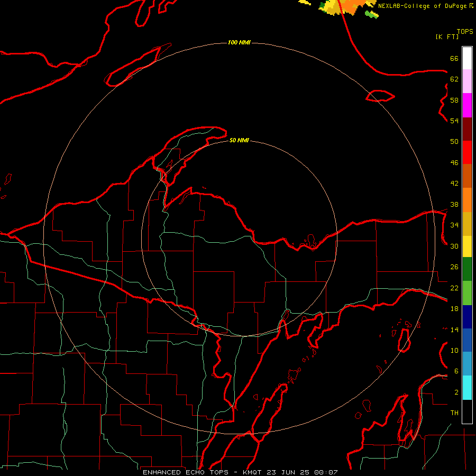This screenshot has width=476, height=476.
Task: Click the '50 NMI' range ring label
Action: 239,140
